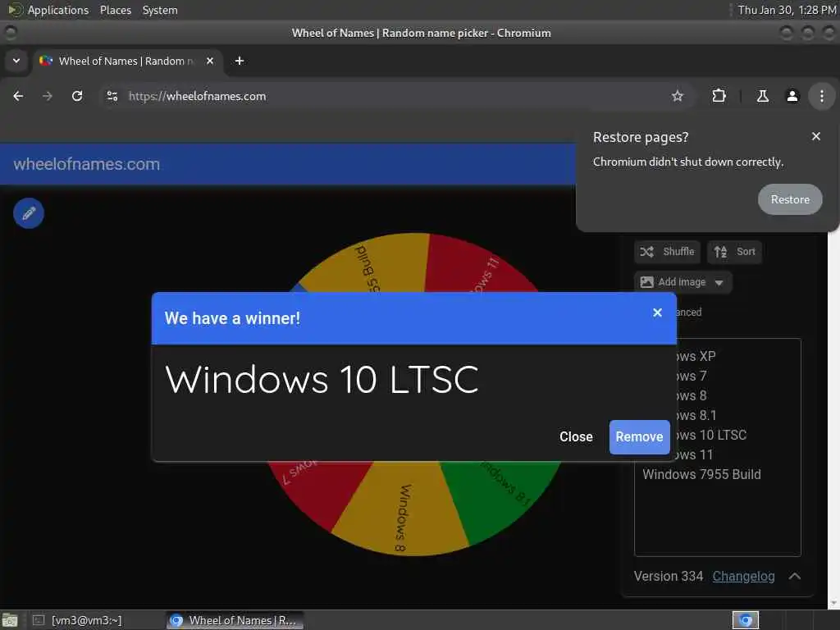
Task: Click the browser forward arrow
Action: pyautogui.click(x=48, y=96)
